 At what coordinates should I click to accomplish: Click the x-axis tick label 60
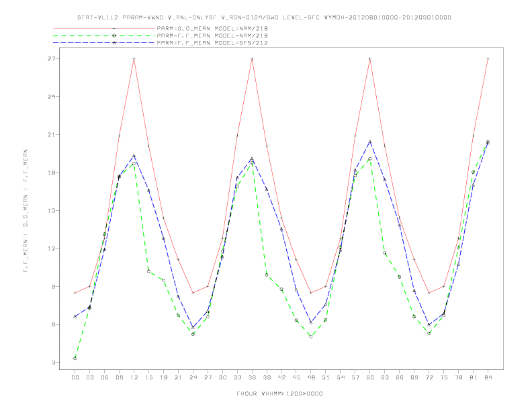(370, 377)
